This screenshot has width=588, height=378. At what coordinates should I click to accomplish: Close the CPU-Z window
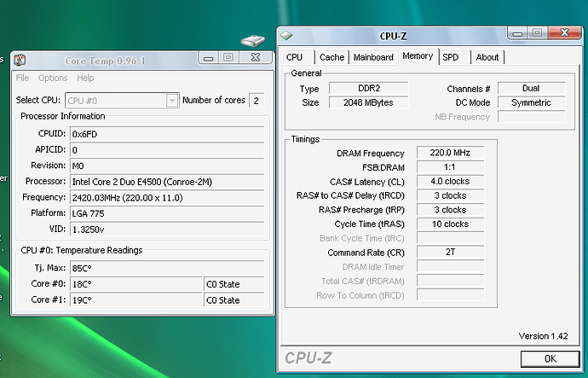click(564, 33)
